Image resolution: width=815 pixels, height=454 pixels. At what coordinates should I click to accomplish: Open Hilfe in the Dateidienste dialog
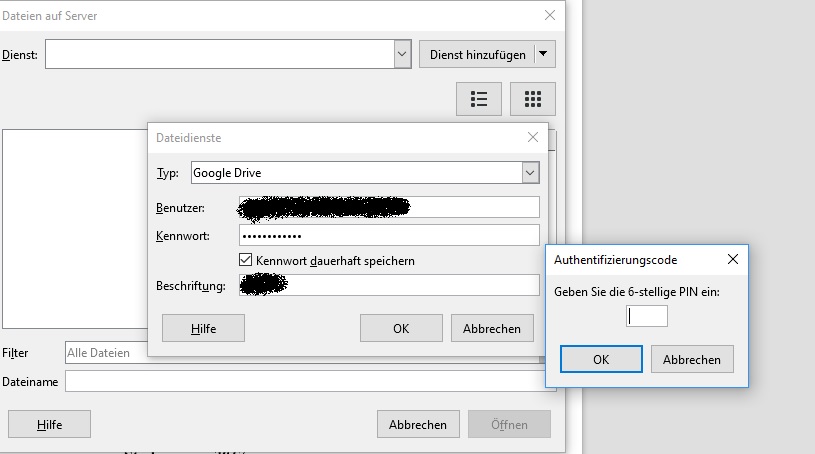[203, 328]
